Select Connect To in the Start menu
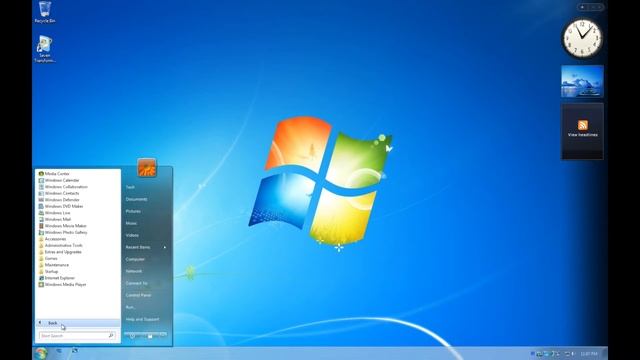640x360 pixels. click(x=137, y=283)
